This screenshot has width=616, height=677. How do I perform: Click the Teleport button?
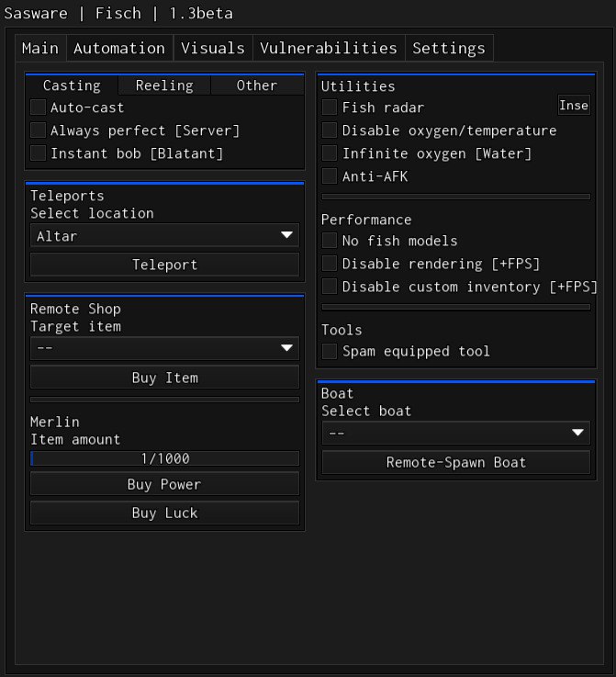(x=164, y=265)
